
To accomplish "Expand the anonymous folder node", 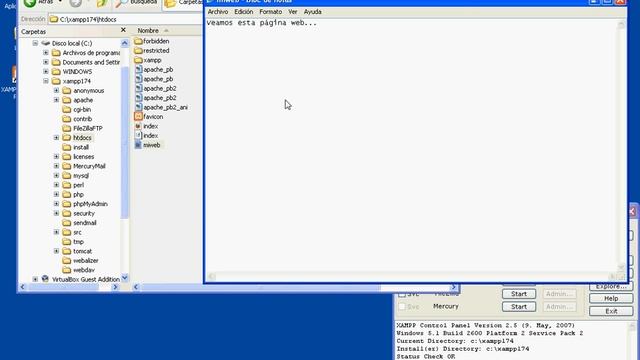I will [56, 91].
